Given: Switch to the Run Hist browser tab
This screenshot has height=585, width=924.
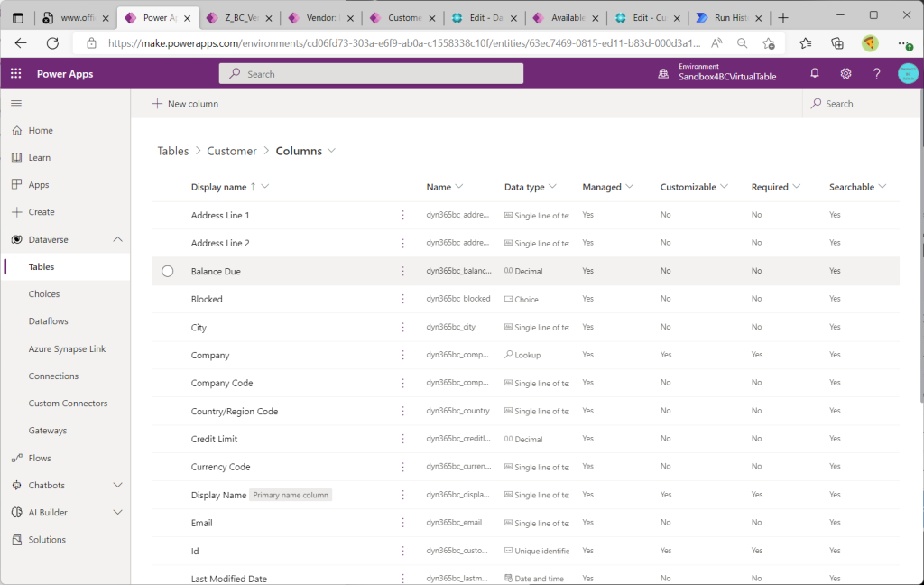Looking at the screenshot, I should point(729,18).
